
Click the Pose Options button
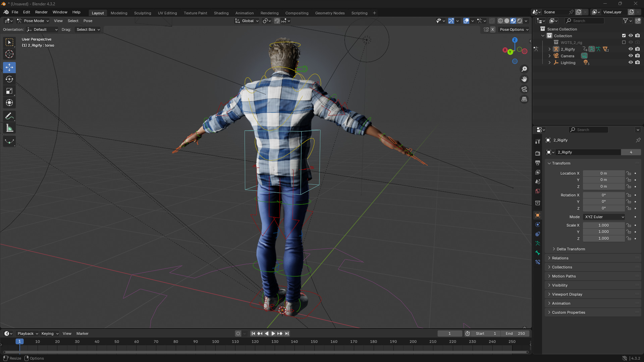click(x=514, y=29)
